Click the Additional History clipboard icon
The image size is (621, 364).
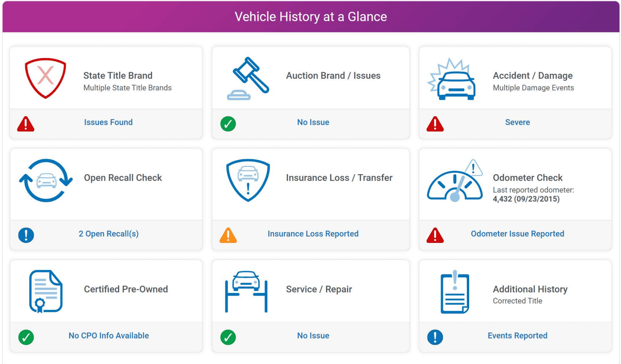pos(455,292)
